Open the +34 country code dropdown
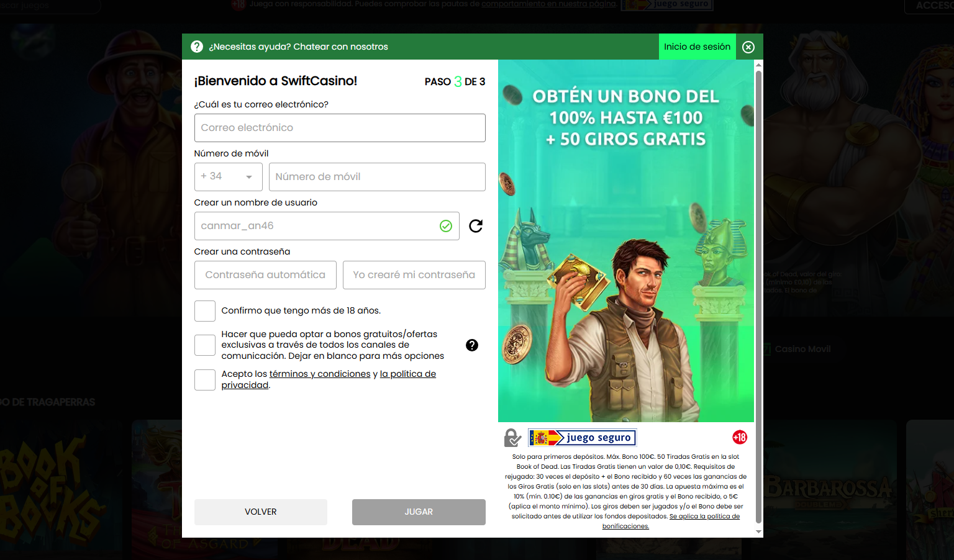 [229, 177]
